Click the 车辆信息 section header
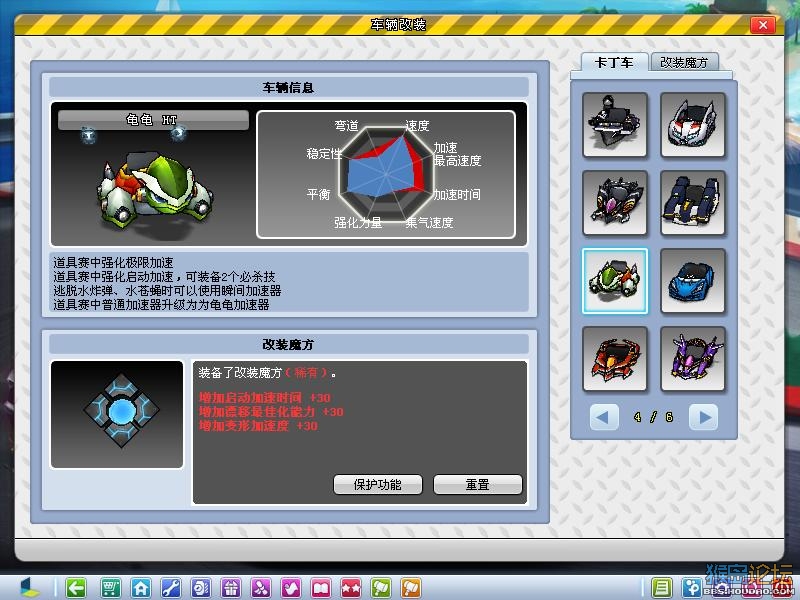Image resolution: width=800 pixels, height=600 pixels. [288, 87]
